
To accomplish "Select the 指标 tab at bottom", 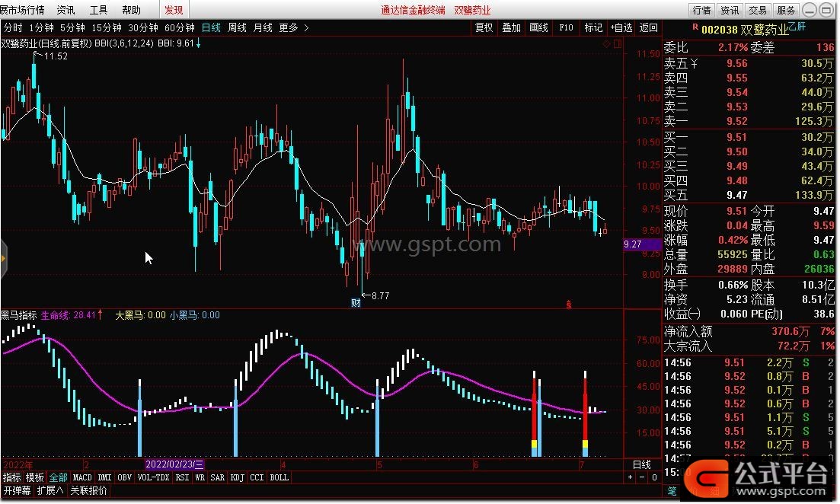I will click(x=11, y=477).
